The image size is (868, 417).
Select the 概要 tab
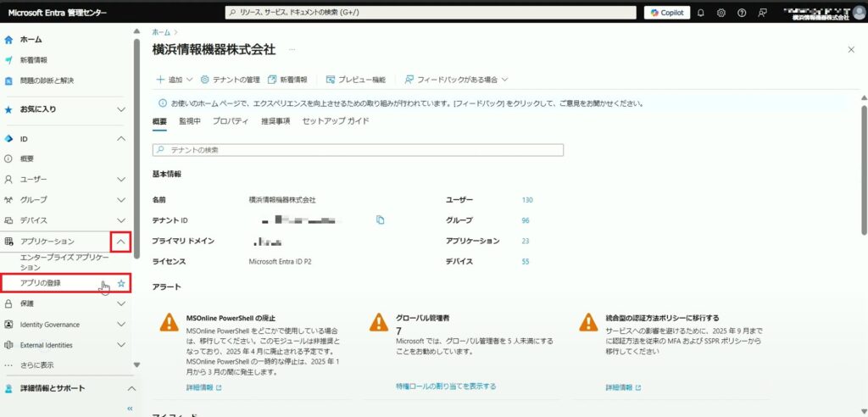point(159,121)
